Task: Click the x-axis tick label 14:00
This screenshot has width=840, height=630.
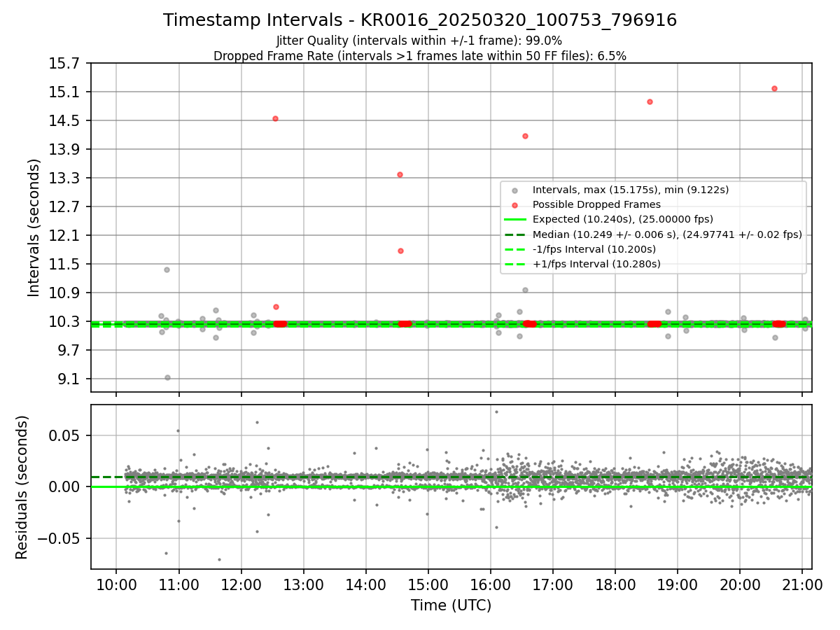Action: pyautogui.click(x=365, y=584)
